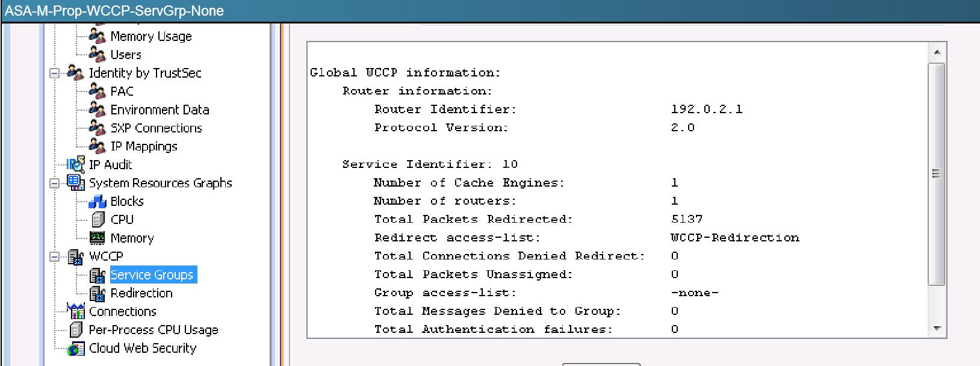This screenshot has width=980, height=366.
Task: Open Per-Process CPU Usage item
Action: (x=154, y=330)
